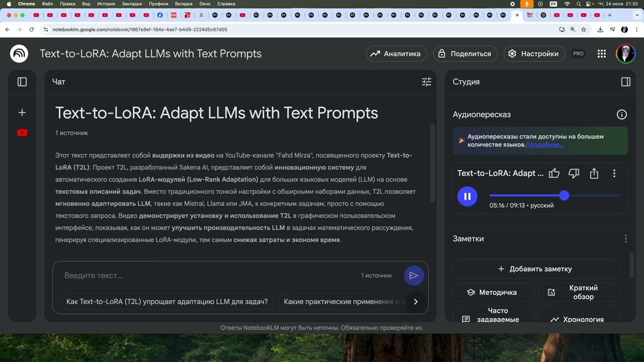Collapse the Studio panel icon
The height and width of the screenshot is (362, 644).
[x=626, y=81]
